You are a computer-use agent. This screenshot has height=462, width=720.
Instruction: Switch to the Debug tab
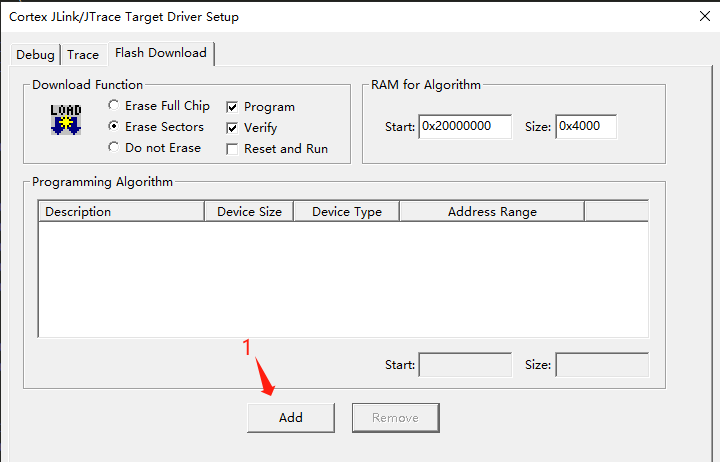click(36, 55)
